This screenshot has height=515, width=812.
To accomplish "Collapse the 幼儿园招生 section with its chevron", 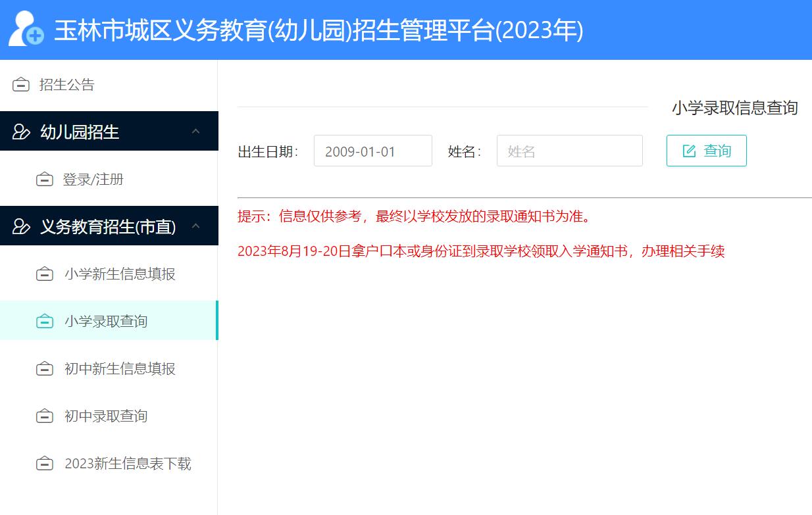I will 195,132.
